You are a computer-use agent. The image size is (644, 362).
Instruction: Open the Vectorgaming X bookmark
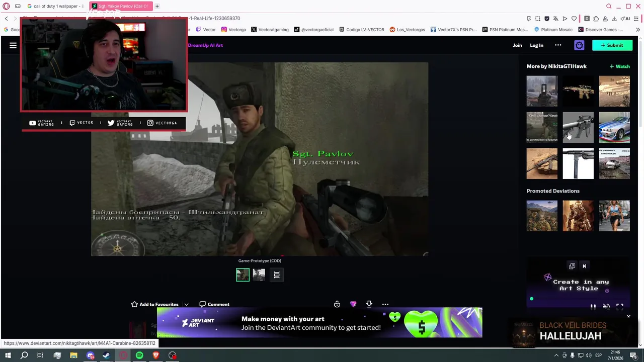pyautogui.click(x=270, y=30)
